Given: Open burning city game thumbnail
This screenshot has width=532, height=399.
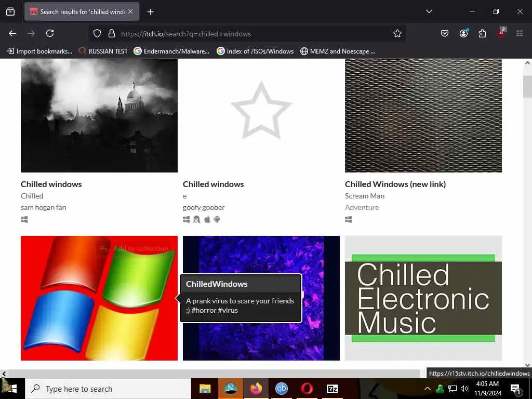Looking at the screenshot, I should [99, 115].
